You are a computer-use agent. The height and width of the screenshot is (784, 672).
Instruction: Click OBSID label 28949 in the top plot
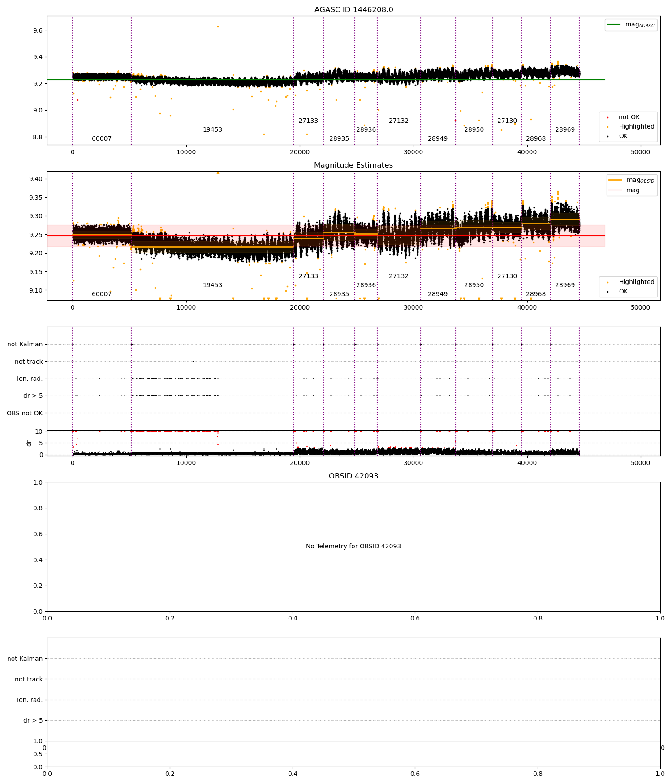438,138
